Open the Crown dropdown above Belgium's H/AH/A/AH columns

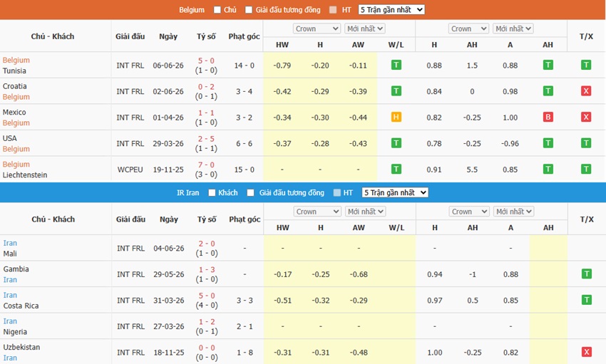coord(469,28)
